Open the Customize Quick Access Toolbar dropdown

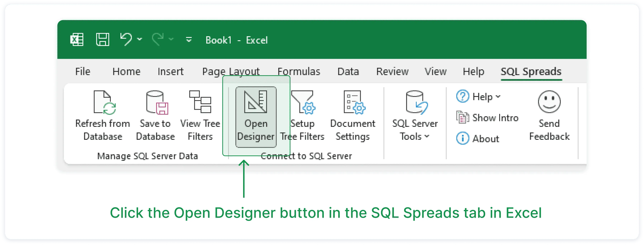pyautogui.click(x=189, y=40)
